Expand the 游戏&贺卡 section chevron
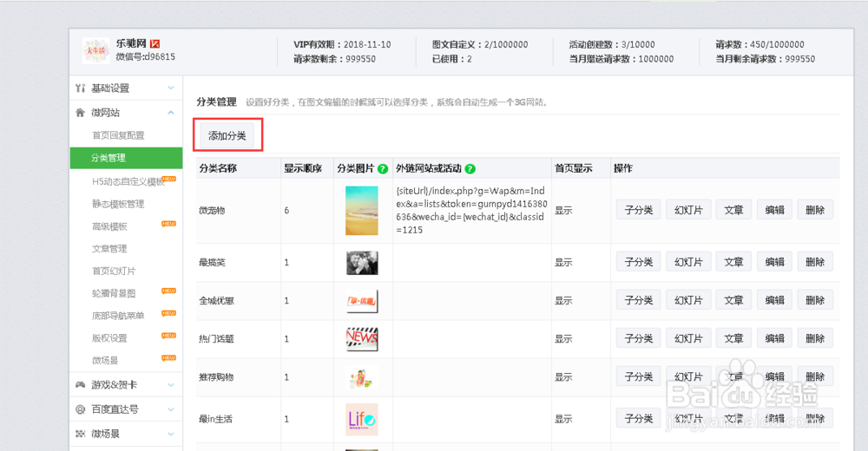The height and width of the screenshot is (451, 868). (171, 385)
